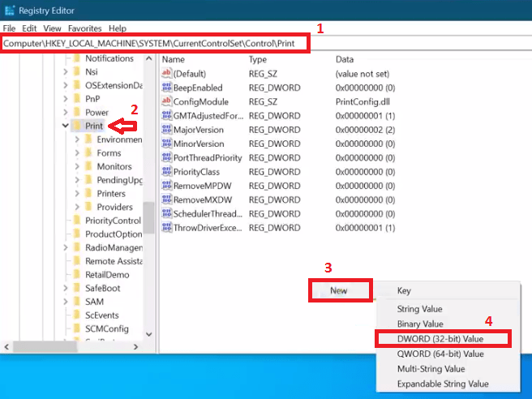Click the RetailDemo folder icon
The height and width of the screenshot is (399, 532).
pos(77,274)
